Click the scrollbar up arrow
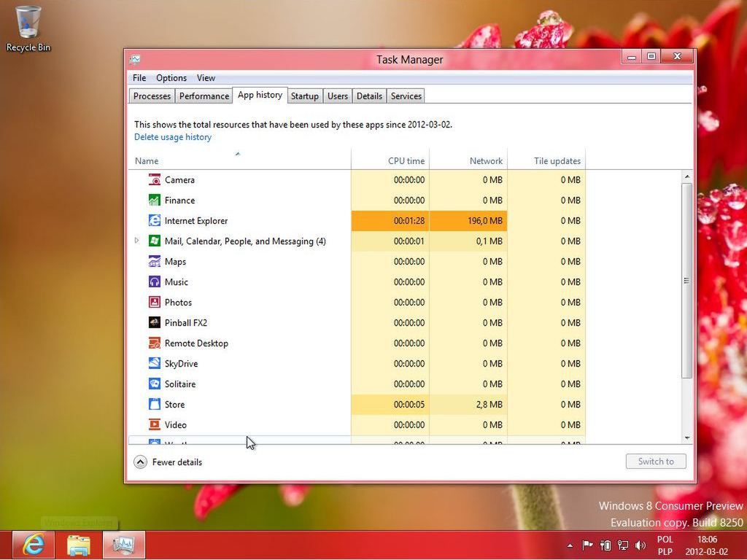 pyautogui.click(x=687, y=176)
